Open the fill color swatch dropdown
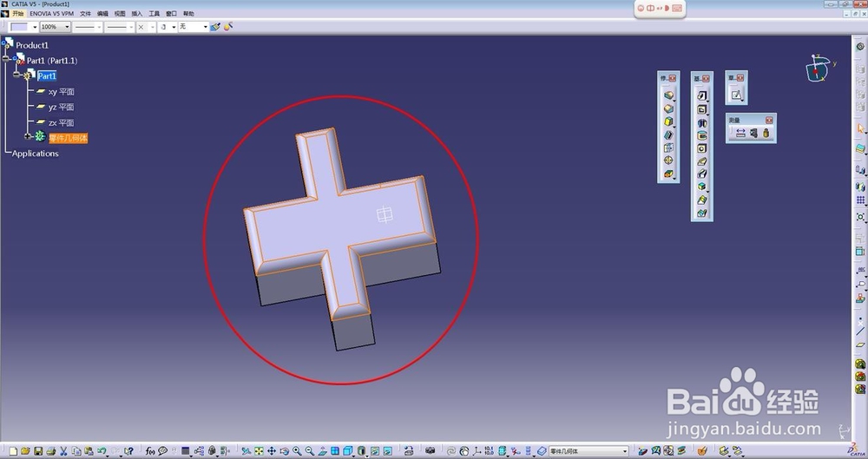Viewport: 868px width, 459px height. coord(23,27)
